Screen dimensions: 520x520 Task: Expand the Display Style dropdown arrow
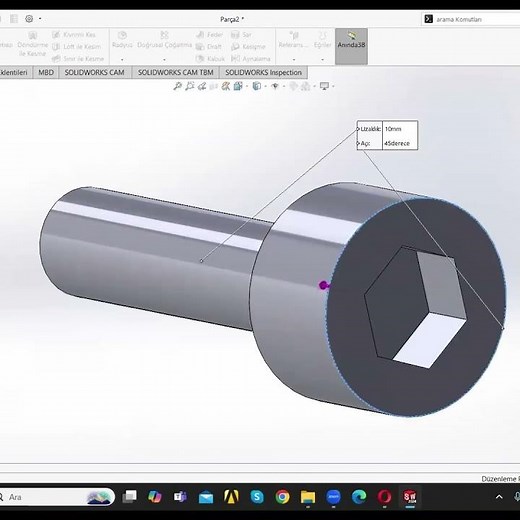click(265, 86)
